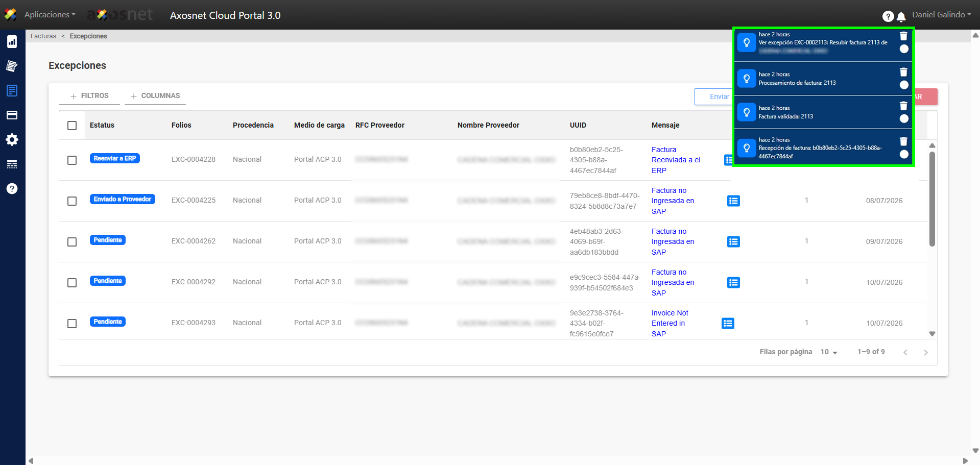The height and width of the screenshot is (465, 980).
Task: Mark Factura validada notification as read
Action: (904, 118)
